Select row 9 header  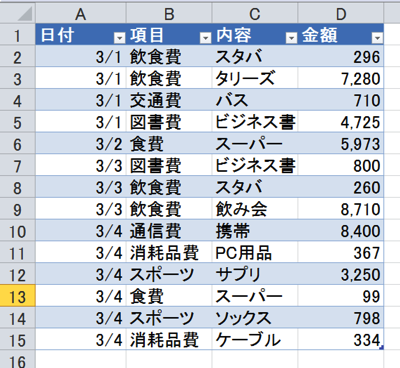pos(17,209)
